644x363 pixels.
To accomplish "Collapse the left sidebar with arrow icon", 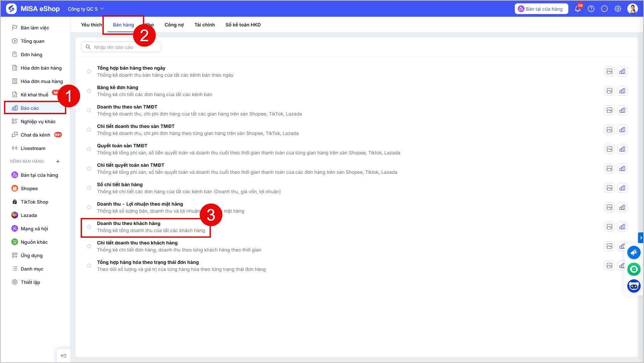I will [x=64, y=356].
